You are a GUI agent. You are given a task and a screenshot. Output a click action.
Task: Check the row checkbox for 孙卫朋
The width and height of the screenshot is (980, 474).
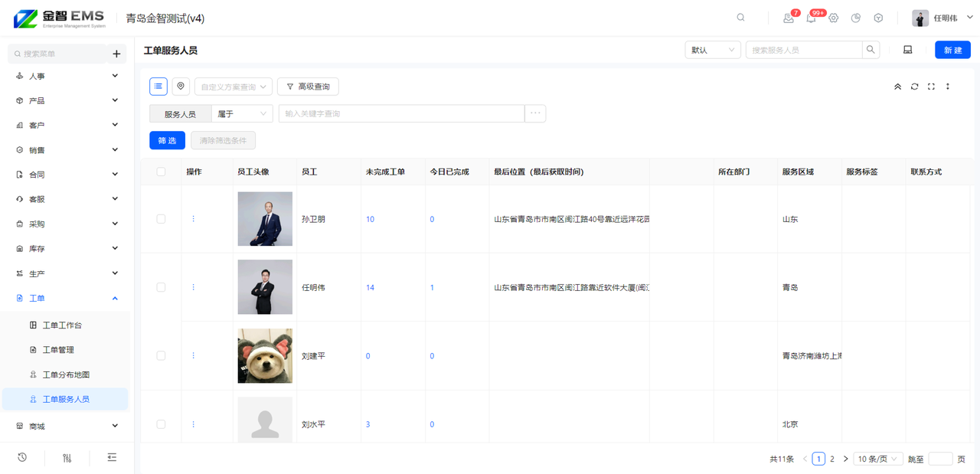161,219
